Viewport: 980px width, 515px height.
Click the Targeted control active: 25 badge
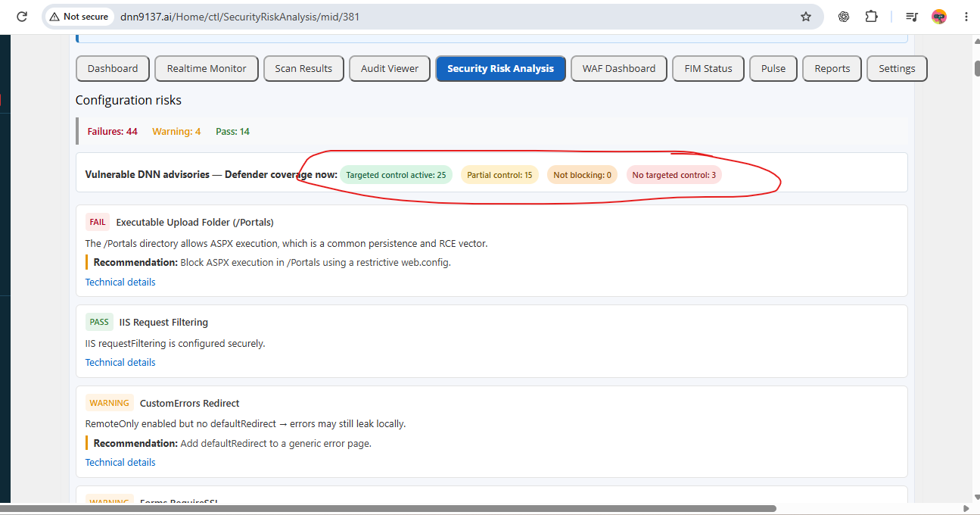[x=396, y=175]
